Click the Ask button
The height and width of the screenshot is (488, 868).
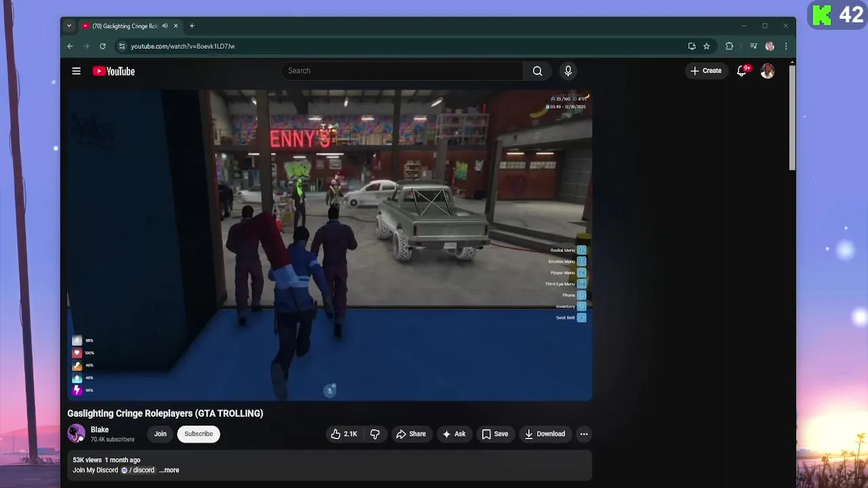tap(454, 434)
